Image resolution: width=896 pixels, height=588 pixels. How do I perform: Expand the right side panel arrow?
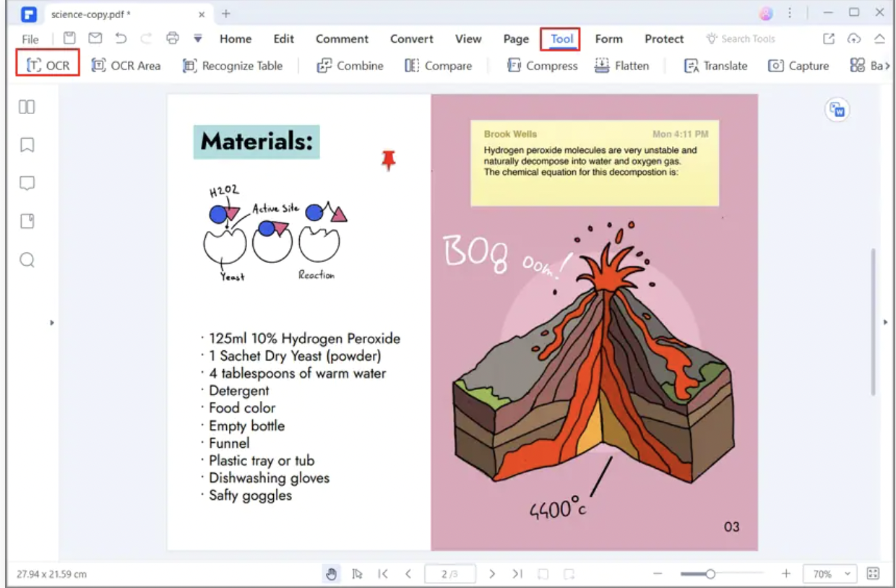pyautogui.click(x=886, y=322)
